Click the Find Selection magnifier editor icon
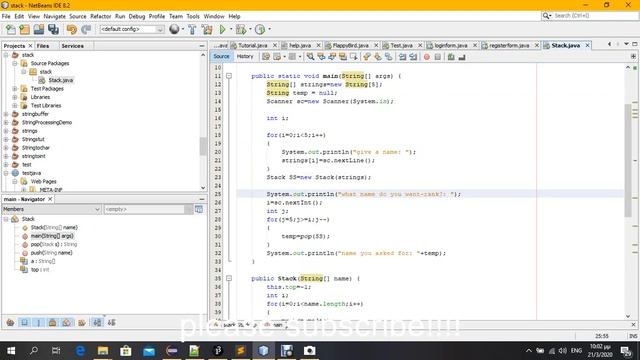The height and width of the screenshot is (360, 640). pos(310,57)
